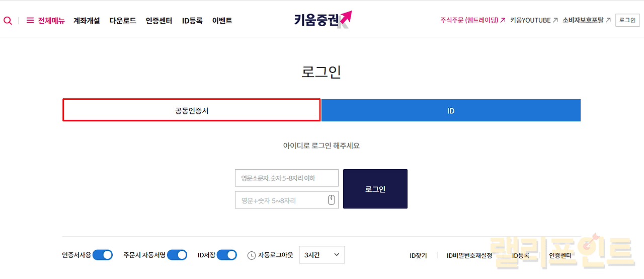Click the ID찾기 link
The height and width of the screenshot is (279, 644).
click(418, 255)
